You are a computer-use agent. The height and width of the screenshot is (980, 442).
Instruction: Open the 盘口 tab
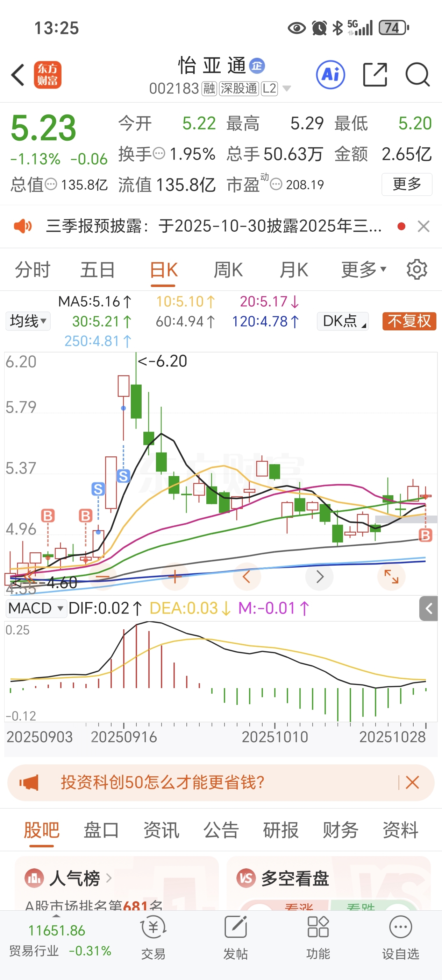[x=101, y=830]
